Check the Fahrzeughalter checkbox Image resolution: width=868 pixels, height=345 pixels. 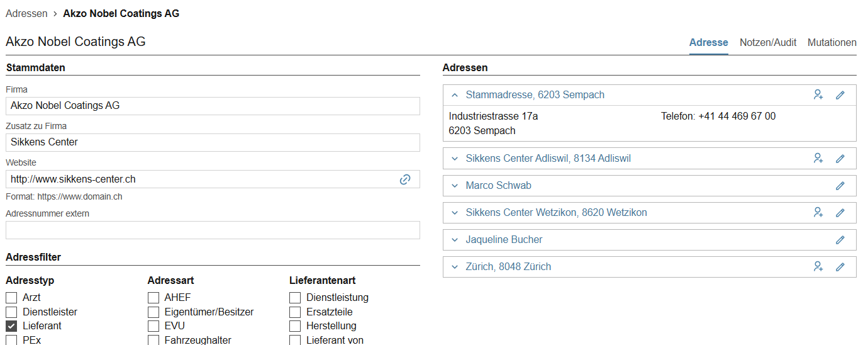tap(153, 340)
